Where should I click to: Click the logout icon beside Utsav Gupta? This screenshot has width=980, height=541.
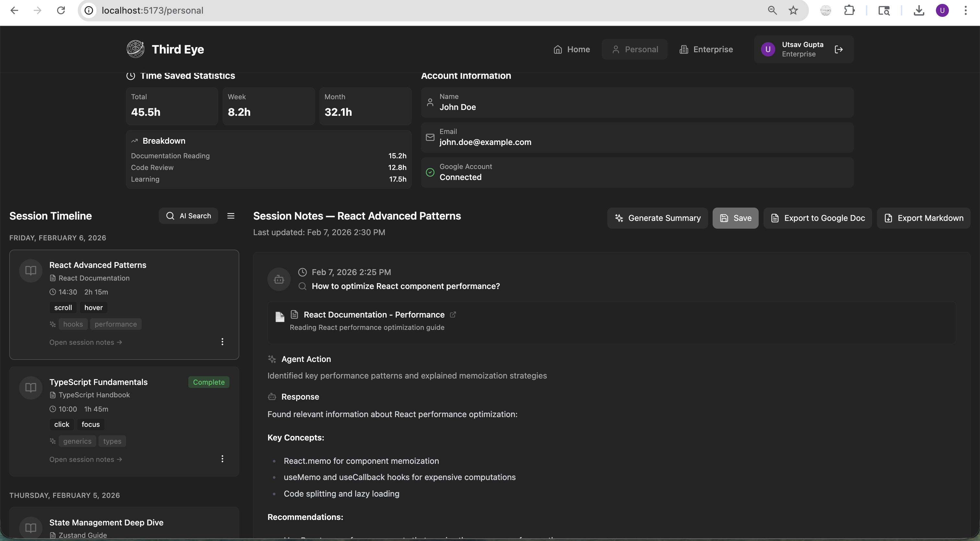click(838, 50)
